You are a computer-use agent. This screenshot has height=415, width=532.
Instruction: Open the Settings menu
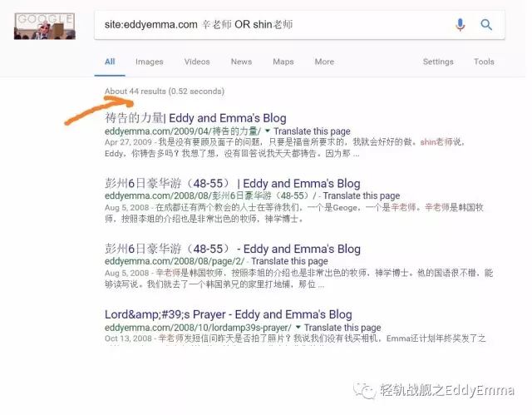(x=438, y=62)
